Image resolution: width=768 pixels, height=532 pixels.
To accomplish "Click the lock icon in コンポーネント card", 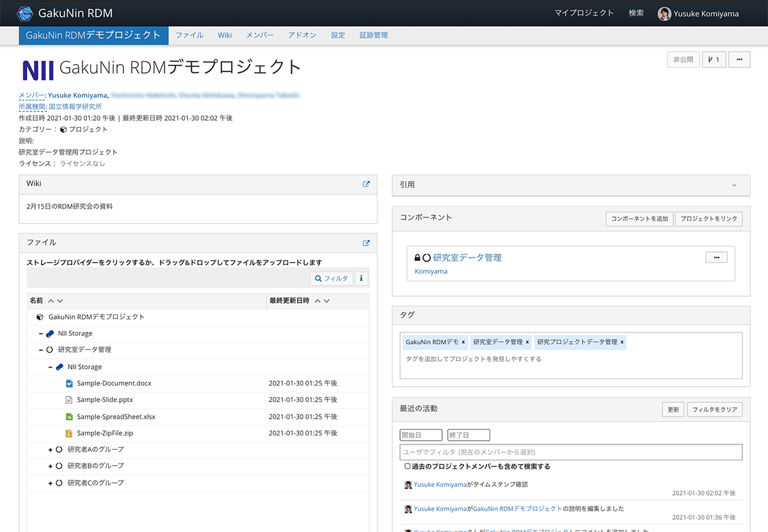I will [x=417, y=258].
